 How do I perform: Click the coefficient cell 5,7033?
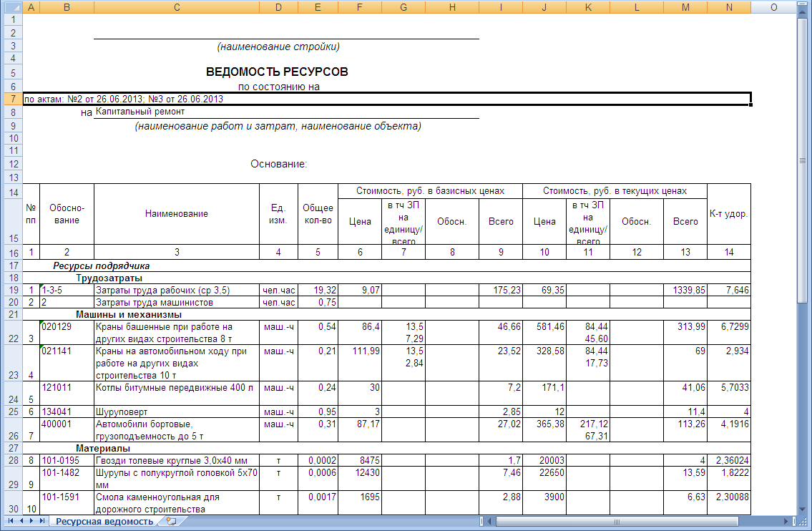pos(728,394)
